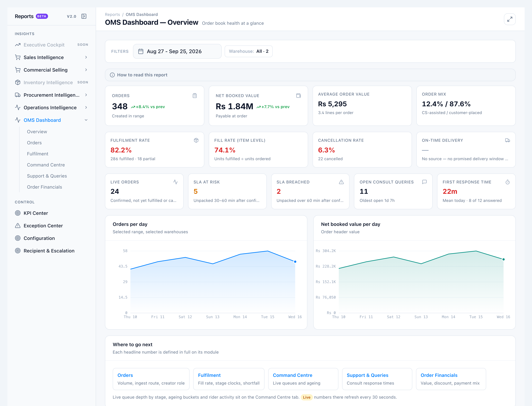Click the Exception Center triangle icon
532x406 pixels.
click(18, 226)
